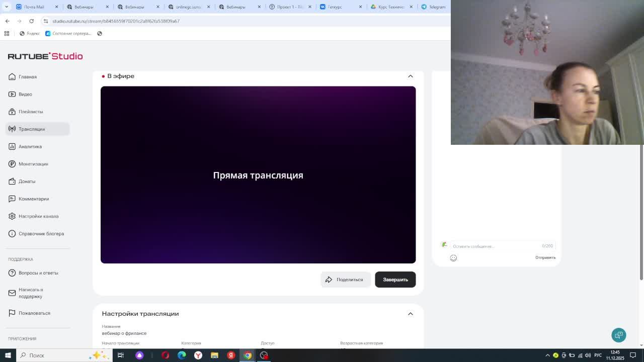The image size is (644, 362).
Task: Click the page's vertical scrollbar
Action: tap(641, 211)
